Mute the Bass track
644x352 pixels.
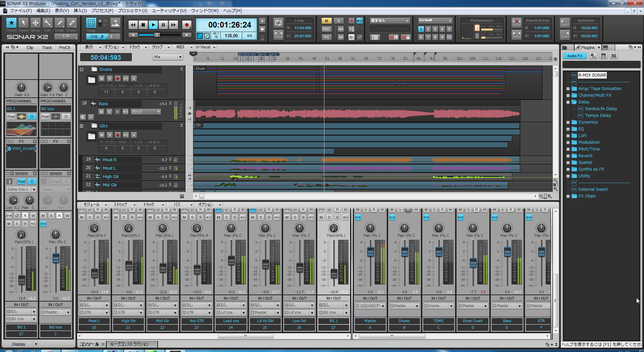101,112
